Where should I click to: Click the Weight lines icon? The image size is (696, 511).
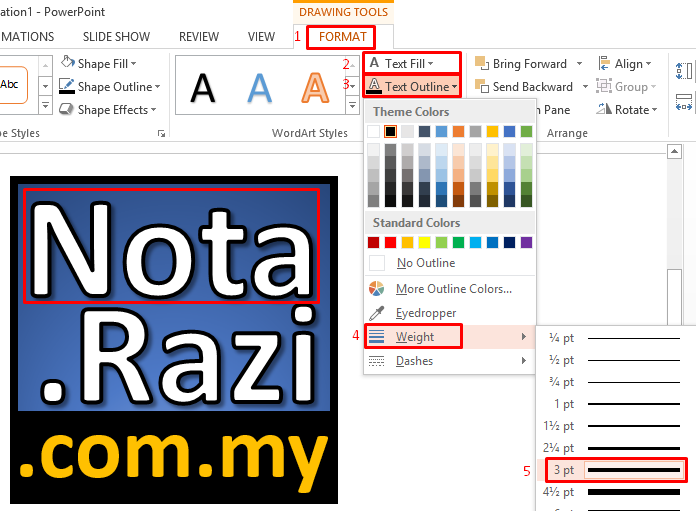376,337
